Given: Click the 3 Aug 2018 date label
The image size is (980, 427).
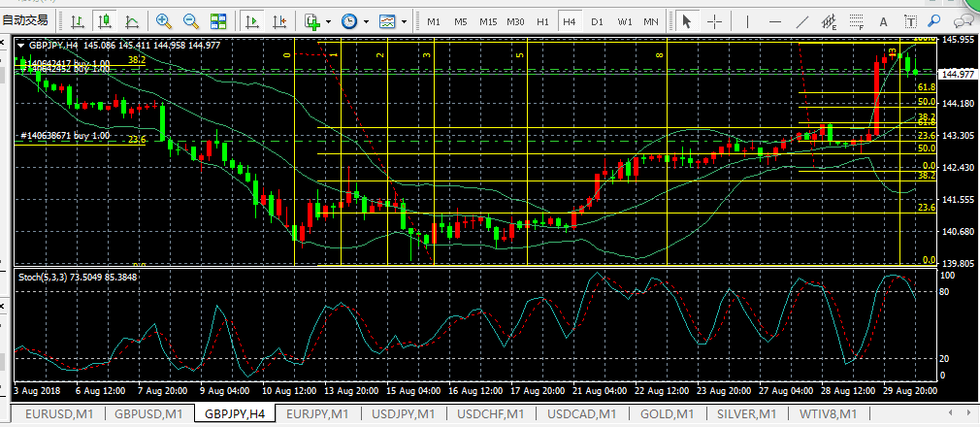Looking at the screenshot, I should [36, 391].
